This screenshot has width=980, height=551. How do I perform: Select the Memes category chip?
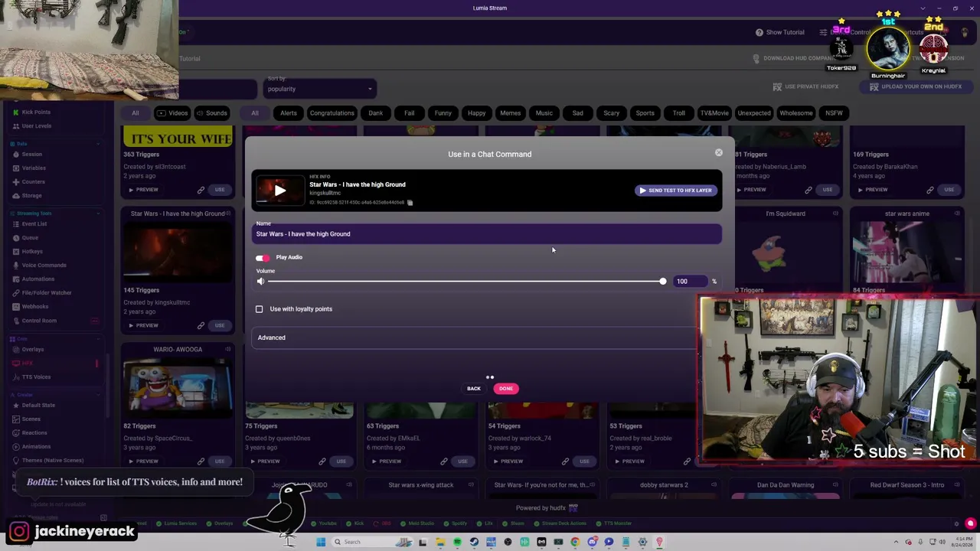click(x=511, y=113)
